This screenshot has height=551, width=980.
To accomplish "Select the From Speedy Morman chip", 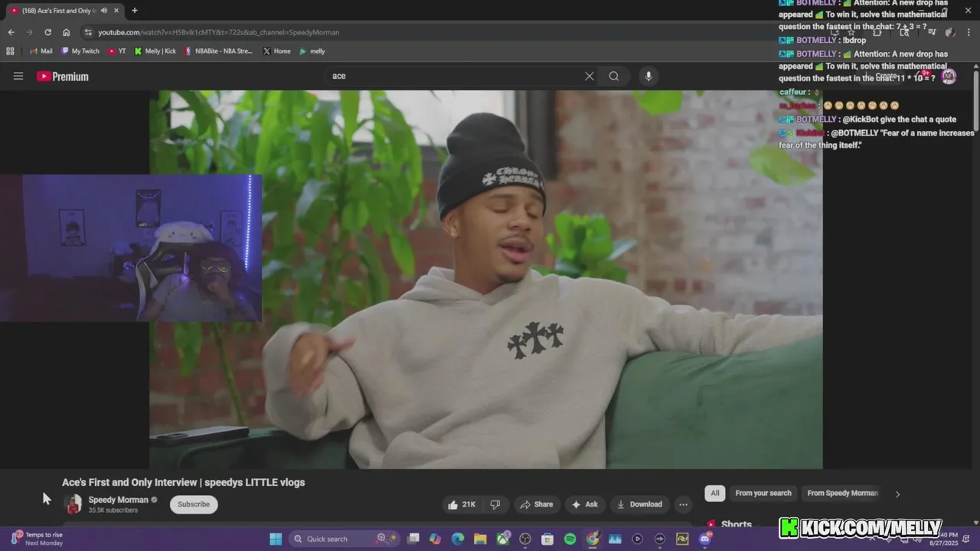I will click(x=842, y=493).
